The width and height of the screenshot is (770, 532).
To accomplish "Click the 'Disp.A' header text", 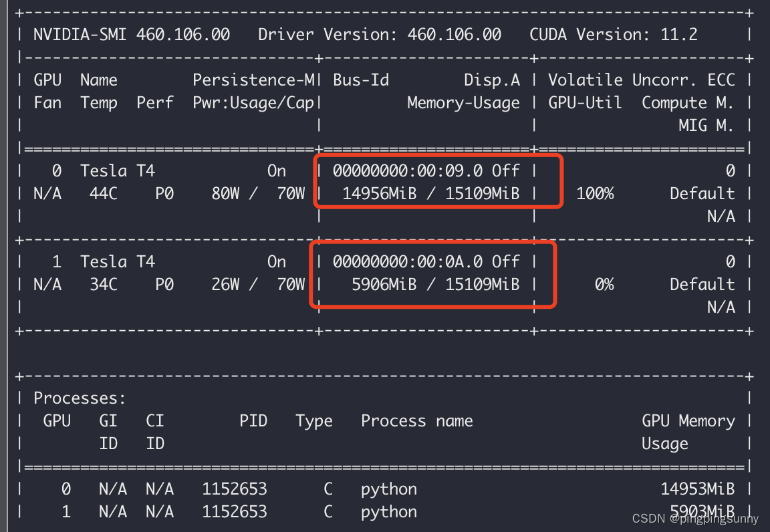I will click(492, 80).
